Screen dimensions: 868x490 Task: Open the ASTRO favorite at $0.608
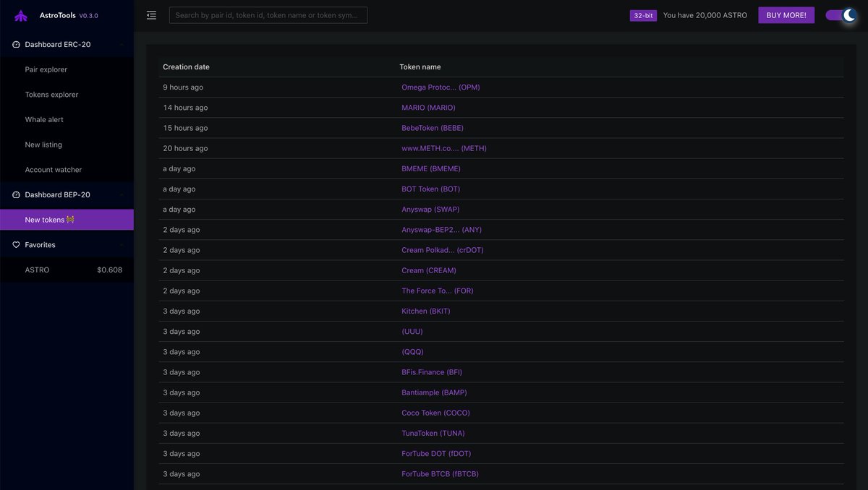coord(67,270)
